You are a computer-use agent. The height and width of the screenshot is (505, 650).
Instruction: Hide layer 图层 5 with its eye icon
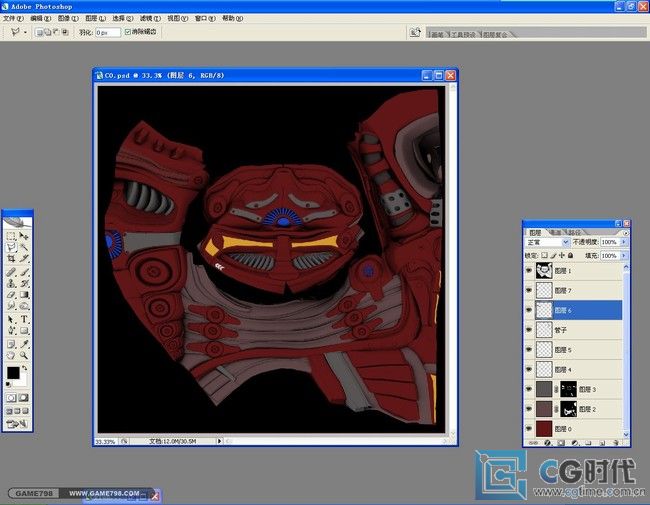point(529,350)
